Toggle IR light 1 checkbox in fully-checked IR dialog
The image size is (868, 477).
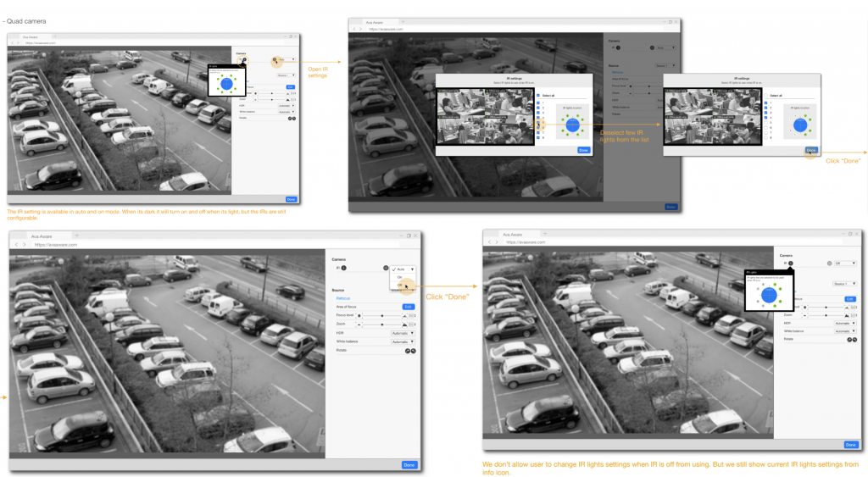tap(539, 103)
